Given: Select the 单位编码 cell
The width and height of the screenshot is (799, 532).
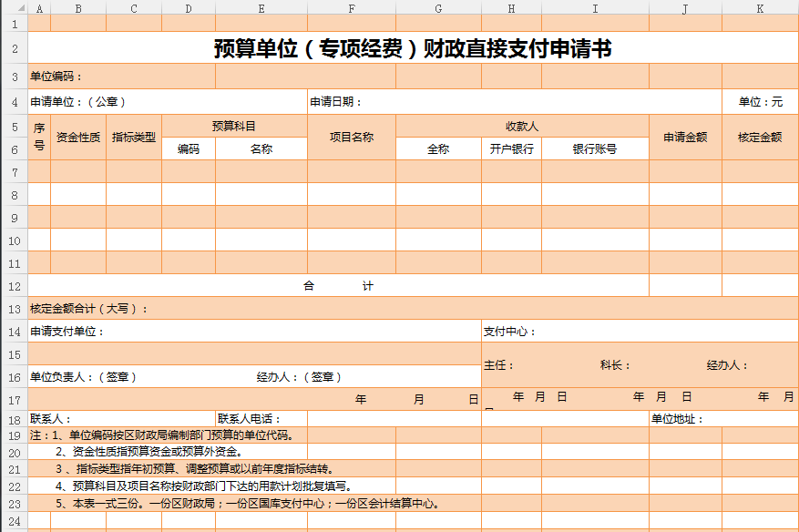Looking at the screenshot, I should [x=56, y=77].
